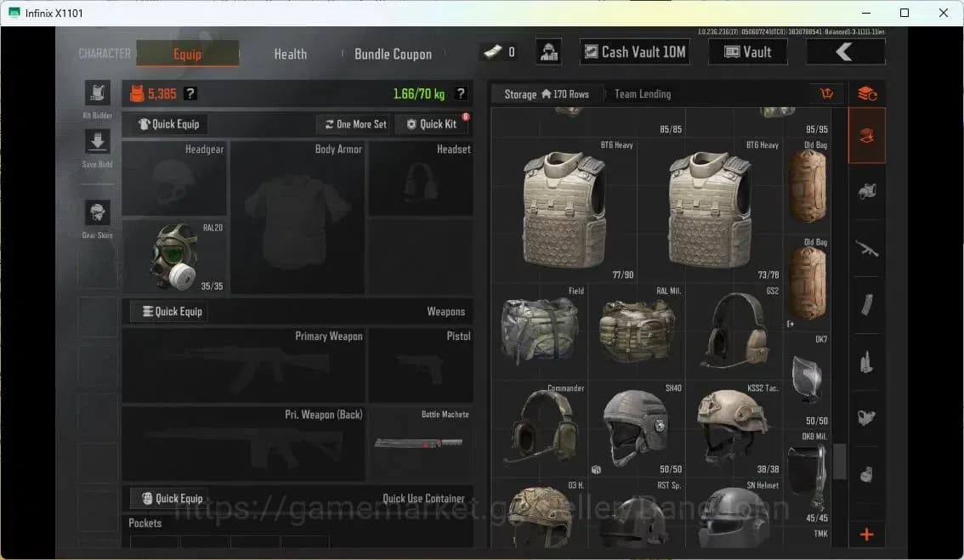The image size is (964, 560).
Task: Click the empty Headset slot
Action: [421, 178]
